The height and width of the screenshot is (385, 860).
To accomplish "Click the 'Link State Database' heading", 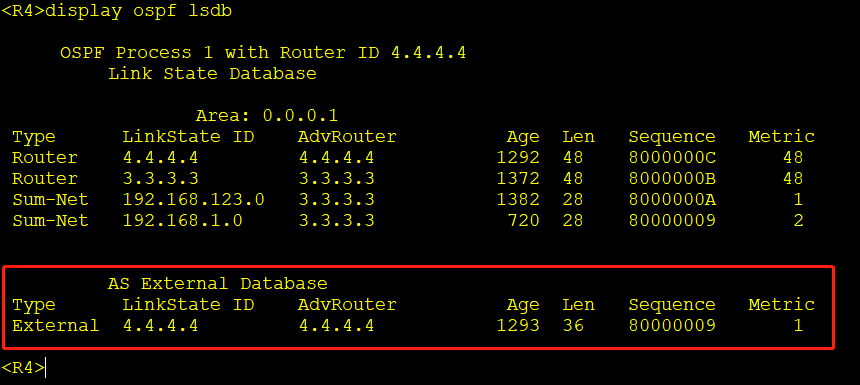I will 212,74.
